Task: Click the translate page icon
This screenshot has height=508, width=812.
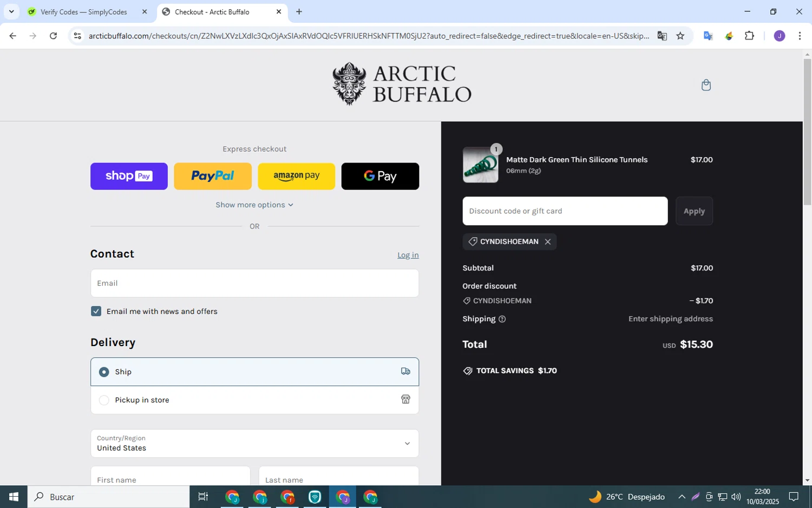Action: (662, 36)
